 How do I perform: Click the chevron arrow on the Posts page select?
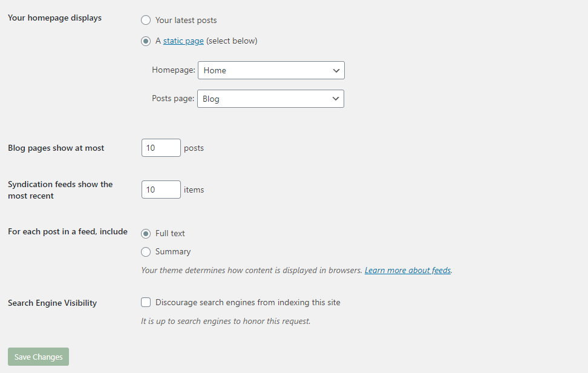[x=335, y=99]
